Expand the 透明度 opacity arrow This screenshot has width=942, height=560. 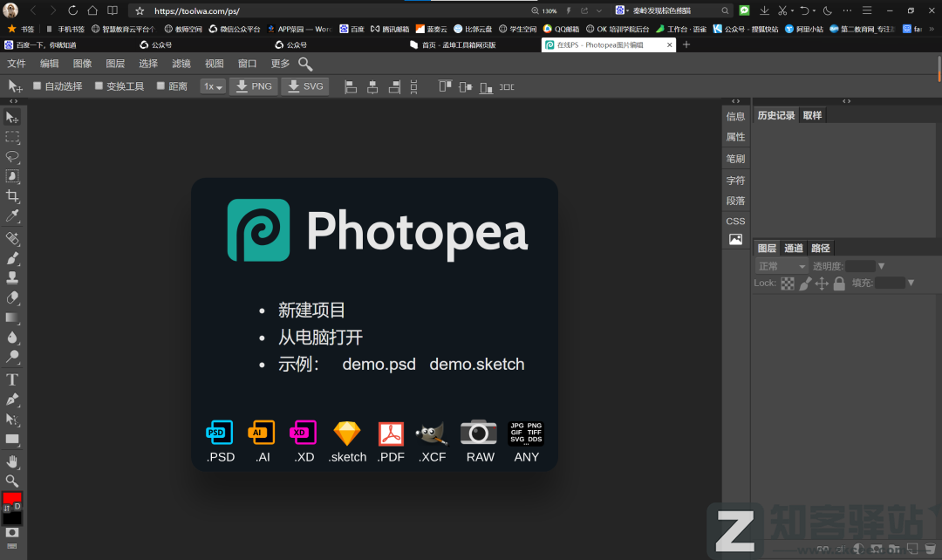click(x=881, y=266)
